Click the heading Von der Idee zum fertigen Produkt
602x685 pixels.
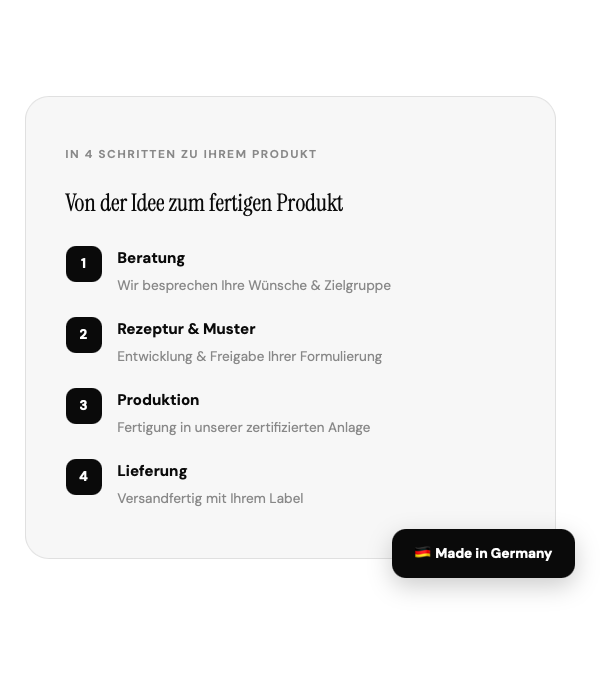coord(204,203)
